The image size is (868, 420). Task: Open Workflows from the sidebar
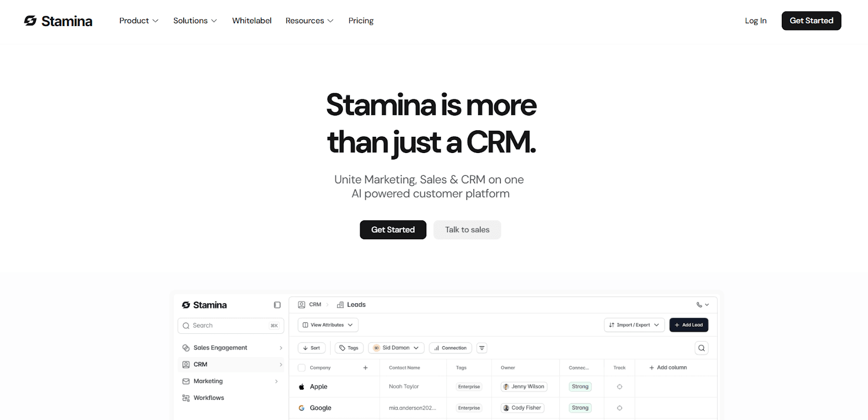tap(209, 398)
